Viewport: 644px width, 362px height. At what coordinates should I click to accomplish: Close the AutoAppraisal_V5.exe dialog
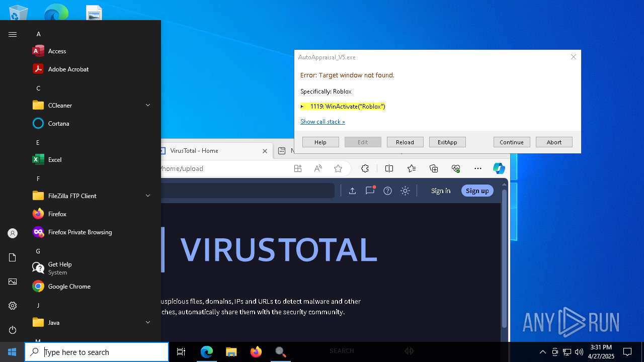click(573, 57)
